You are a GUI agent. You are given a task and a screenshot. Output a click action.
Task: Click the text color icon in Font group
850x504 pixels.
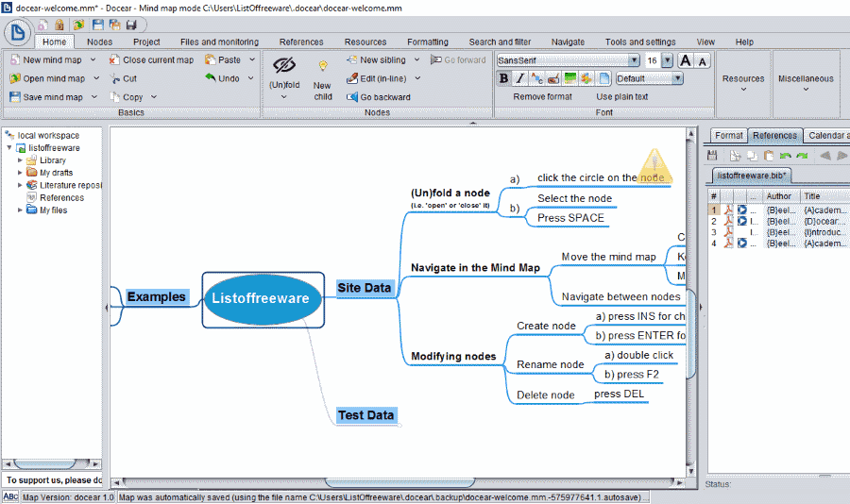pos(536,78)
